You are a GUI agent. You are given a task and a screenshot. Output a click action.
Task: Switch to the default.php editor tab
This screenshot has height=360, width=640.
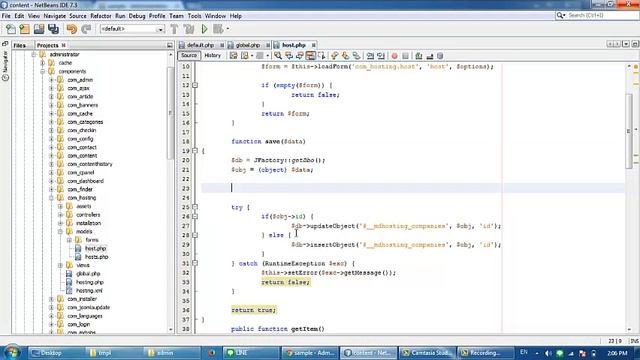coord(200,45)
